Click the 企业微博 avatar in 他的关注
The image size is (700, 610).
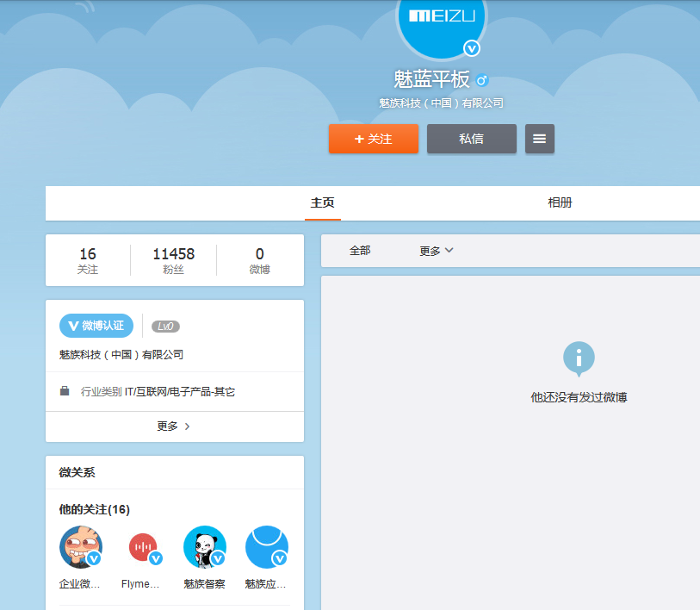[80, 547]
